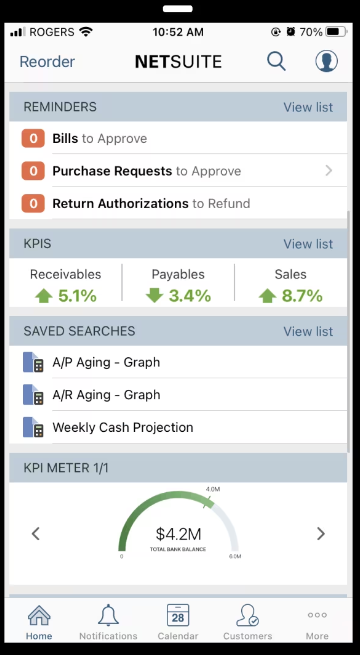Tap the report icon beside Weekly Cash Projection
Viewport: 360px width, 655px height.
tap(33, 427)
